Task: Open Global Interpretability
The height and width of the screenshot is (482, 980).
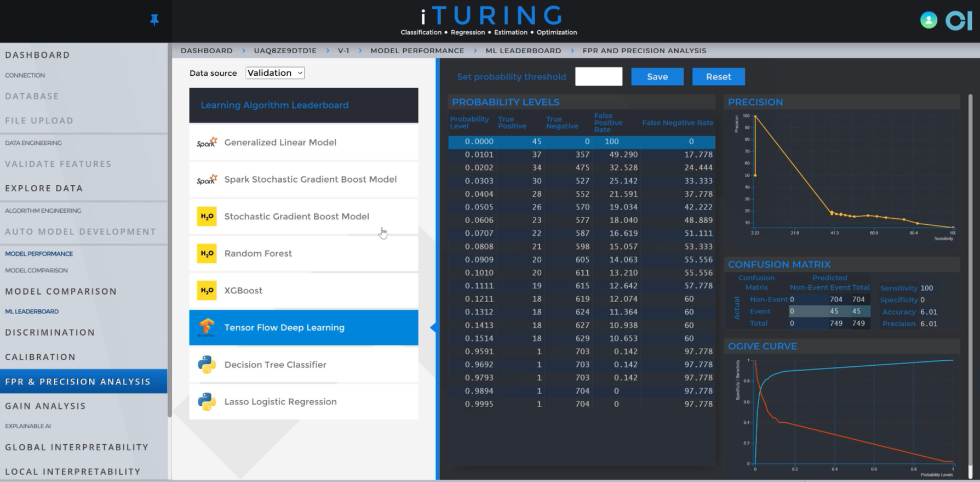Action: [77, 447]
